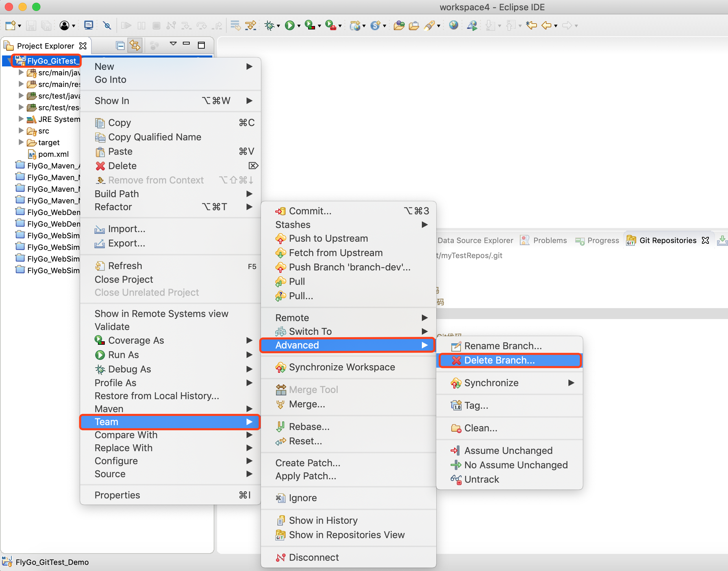Click the Debug bug toolbar icon
This screenshot has width=728, height=571.
click(270, 25)
